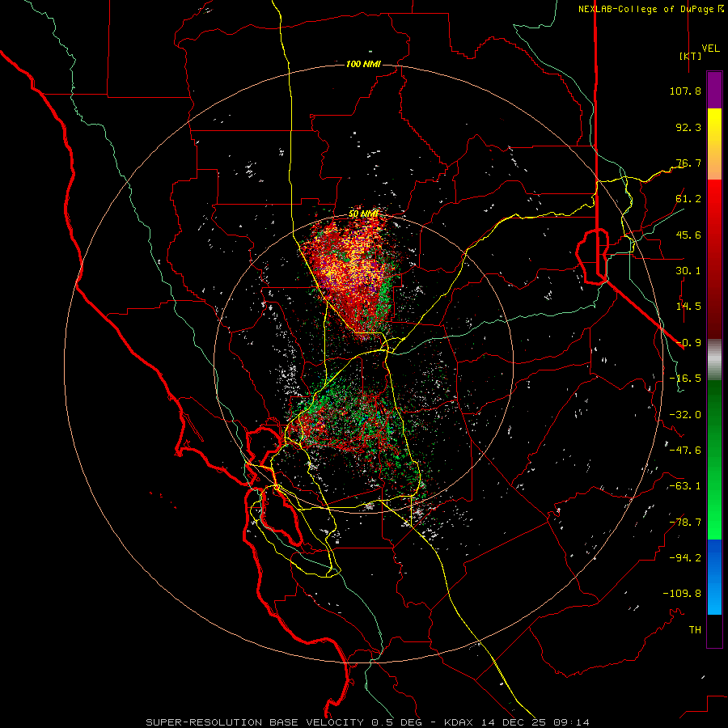Viewport: 728px width, 728px height.
Task: Pick the gray near-zero segment of the color bar
Action: (x=714, y=360)
